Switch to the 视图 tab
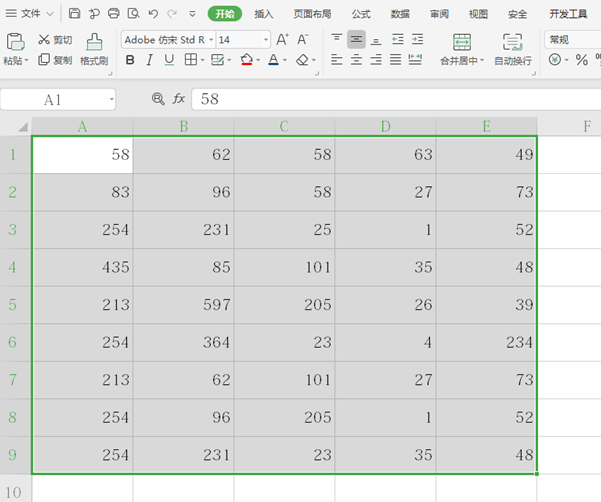This screenshot has width=601, height=502. [x=478, y=14]
